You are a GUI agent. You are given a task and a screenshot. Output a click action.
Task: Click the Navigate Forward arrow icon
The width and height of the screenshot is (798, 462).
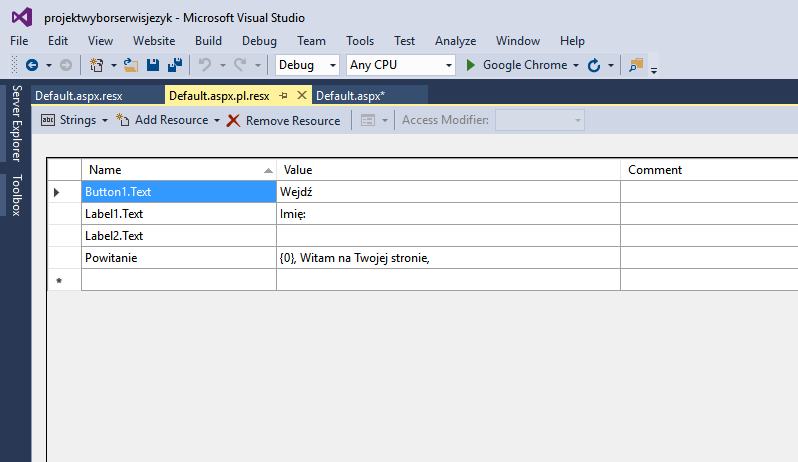coord(66,65)
